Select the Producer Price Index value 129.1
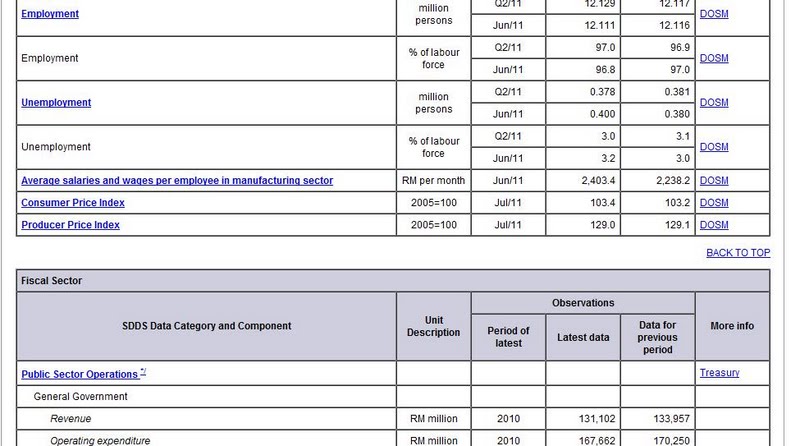 point(677,225)
